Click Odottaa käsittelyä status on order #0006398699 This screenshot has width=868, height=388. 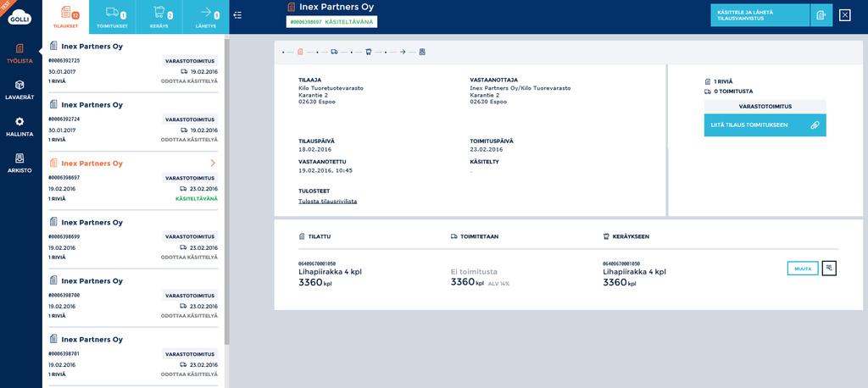(189, 258)
